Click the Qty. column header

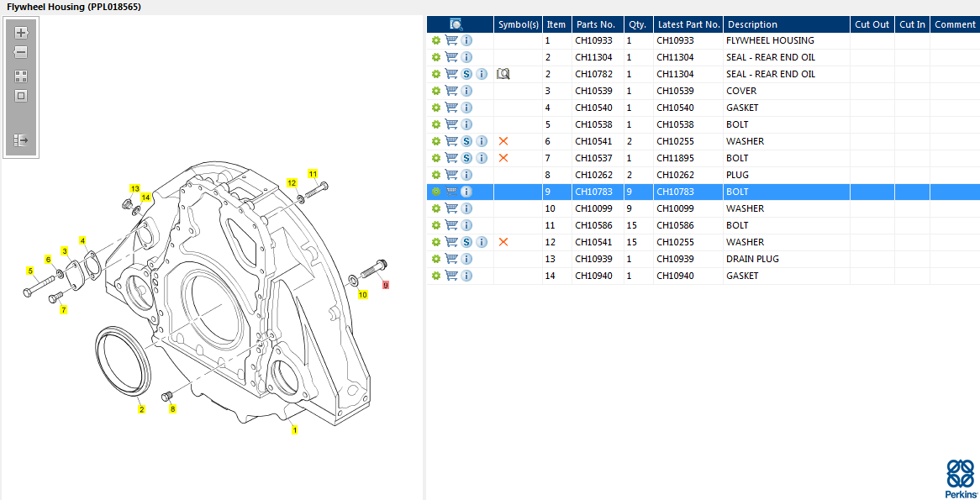pyautogui.click(x=637, y=24)
